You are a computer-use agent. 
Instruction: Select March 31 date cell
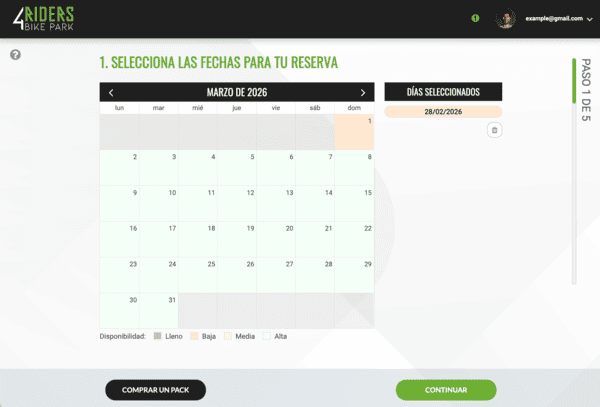[158, 309]
